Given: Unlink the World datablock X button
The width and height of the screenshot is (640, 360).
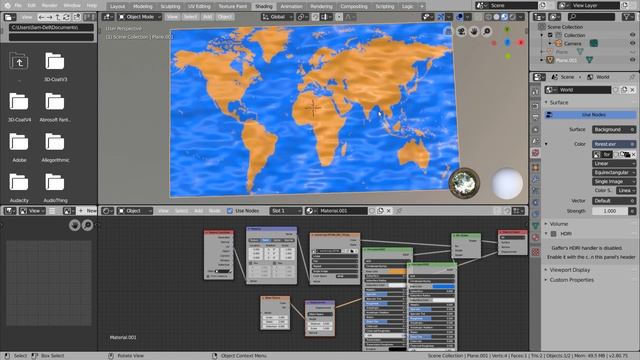Looking at the screenshot, I should [x=633, y=90].
